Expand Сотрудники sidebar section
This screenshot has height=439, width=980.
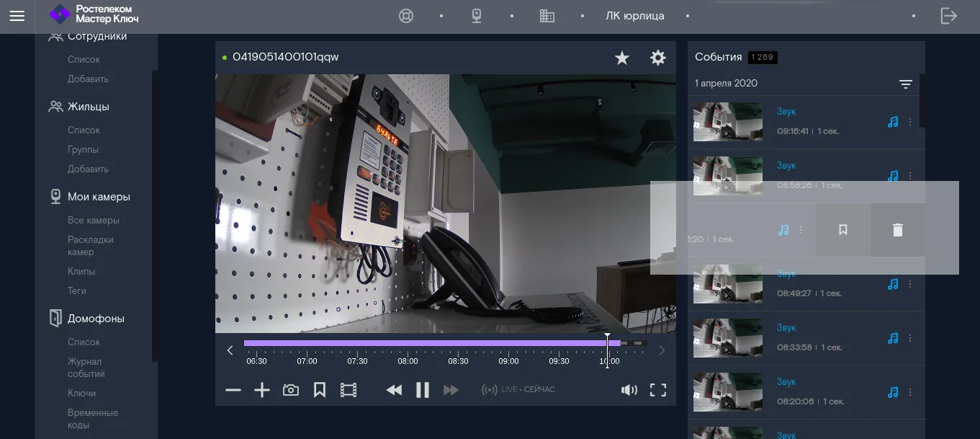(88, 36)
